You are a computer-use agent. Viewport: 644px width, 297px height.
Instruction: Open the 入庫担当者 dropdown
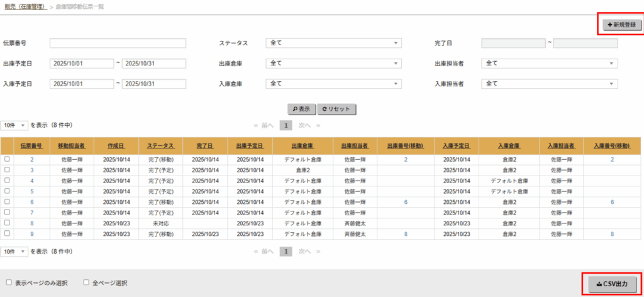[x=550, y=84]
